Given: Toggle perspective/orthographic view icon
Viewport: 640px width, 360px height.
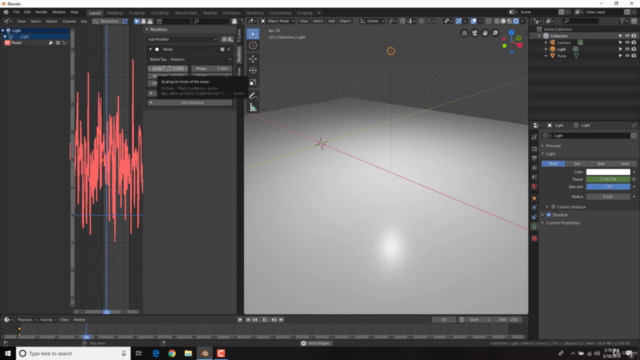Looking at the screenshot, I should (x=464, y=33).
